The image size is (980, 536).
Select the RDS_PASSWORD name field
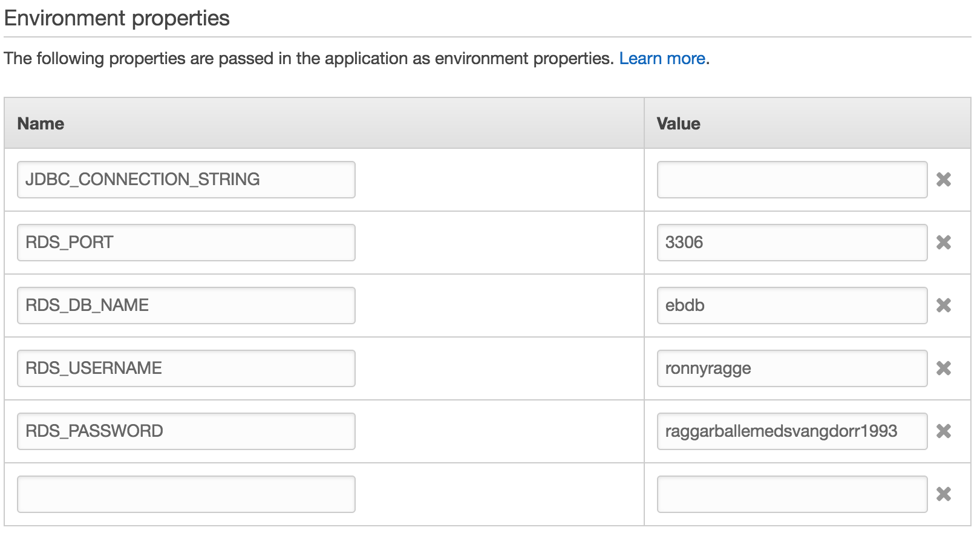click(186, 431)
